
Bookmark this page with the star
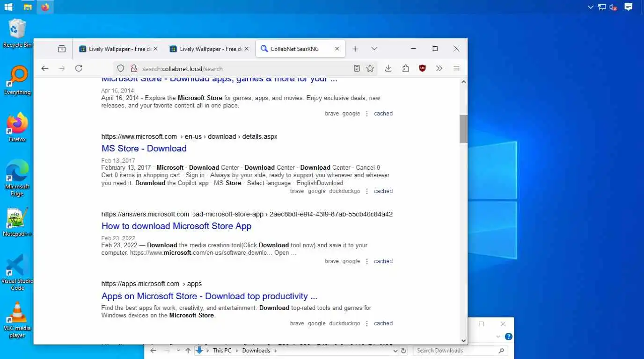(370, 68)
